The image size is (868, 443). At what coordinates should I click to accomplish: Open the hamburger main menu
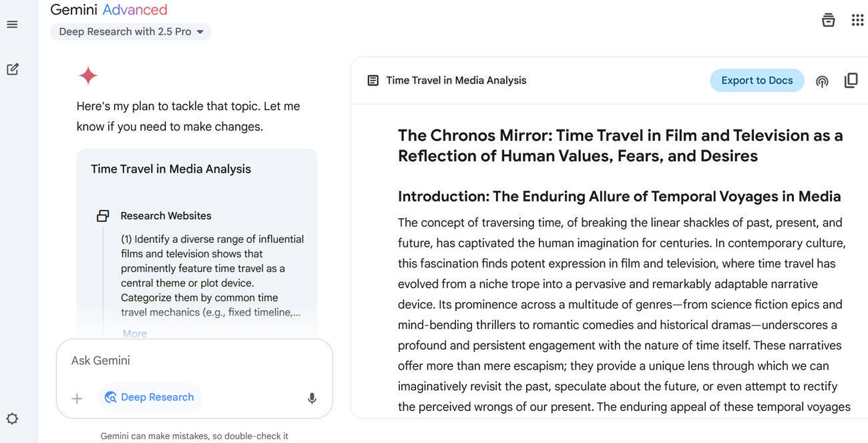point(12,25)
